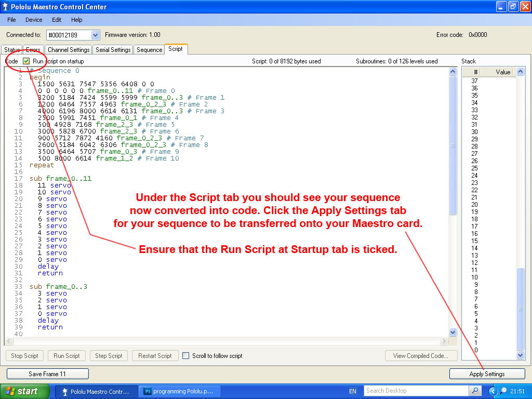Viewport: 532px width, 399px height.
Task: Click the Value column header in Stack
Action: 503,72
